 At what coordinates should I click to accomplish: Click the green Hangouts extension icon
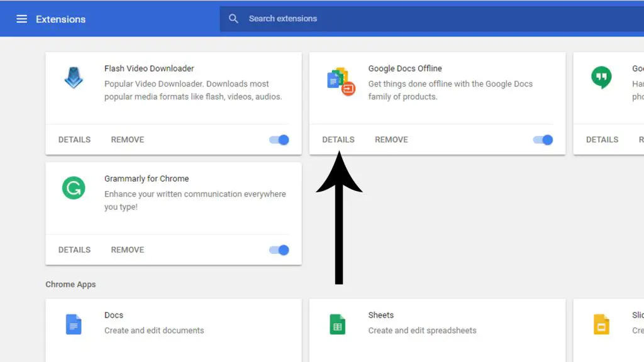tap(602, 77)
